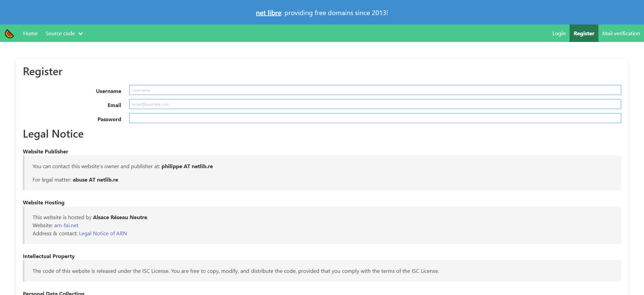
Task: Click the philippe AT netlib.re contact text
Action: tap(187, 166)
